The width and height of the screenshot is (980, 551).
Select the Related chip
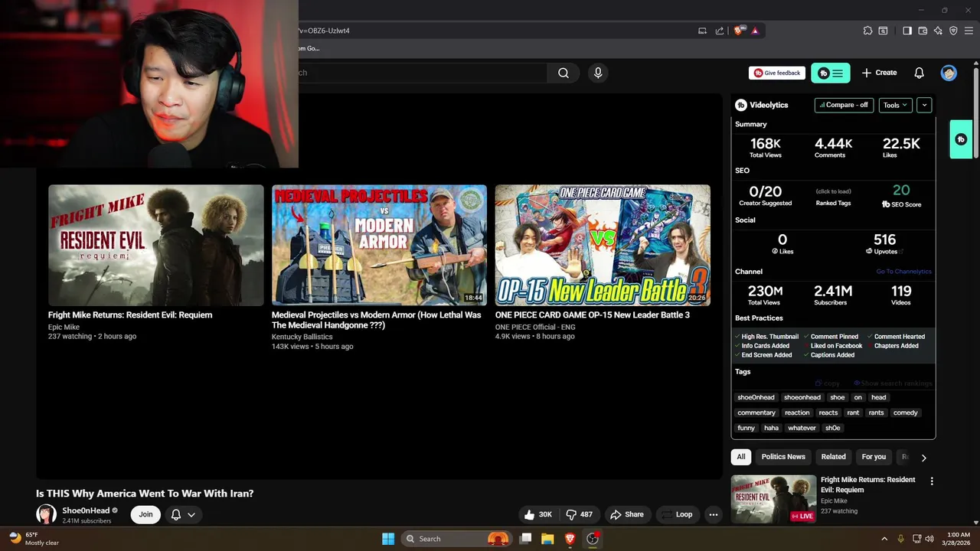tap(834, 457)
